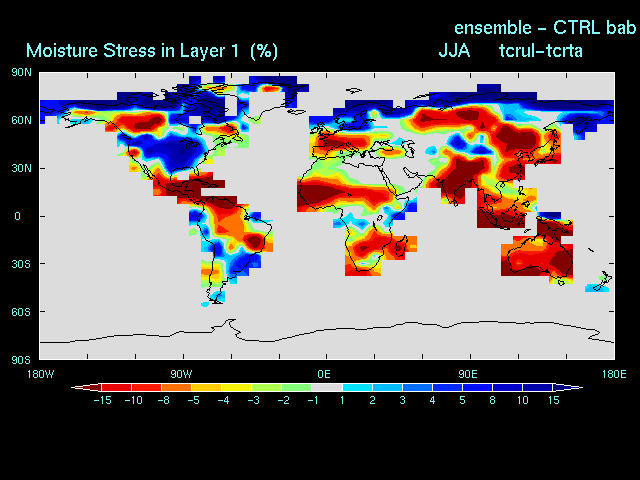The image size is (640, 480).
Task: Select the 30S latitude label
Action: click(x=21, y=264)
